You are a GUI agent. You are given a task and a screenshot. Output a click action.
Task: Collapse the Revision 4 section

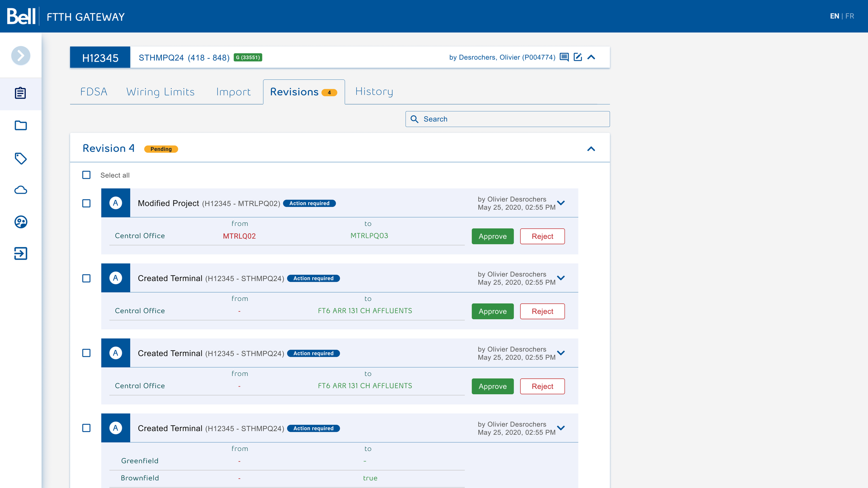pyautogui.click(x=591, y=149)
